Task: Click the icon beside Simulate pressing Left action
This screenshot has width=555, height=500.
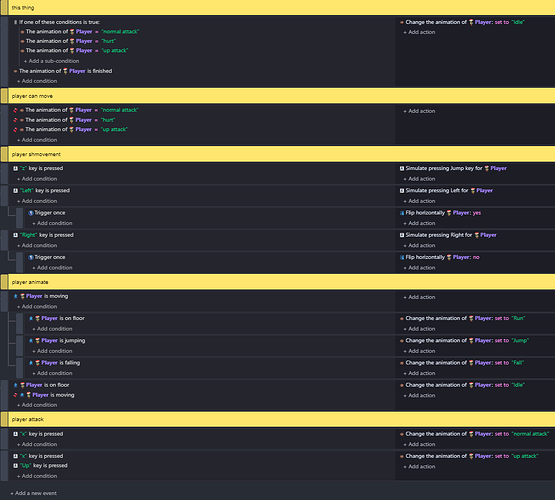Action: tap(402, 191)
